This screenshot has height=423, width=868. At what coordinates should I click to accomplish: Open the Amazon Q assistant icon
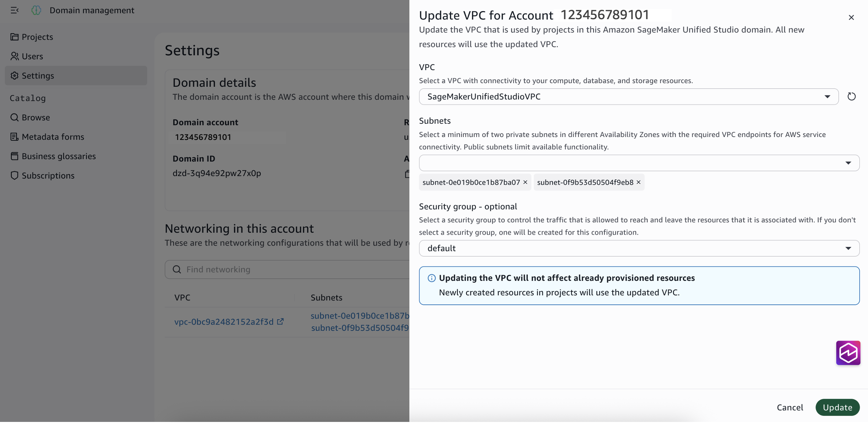[848, 354]
